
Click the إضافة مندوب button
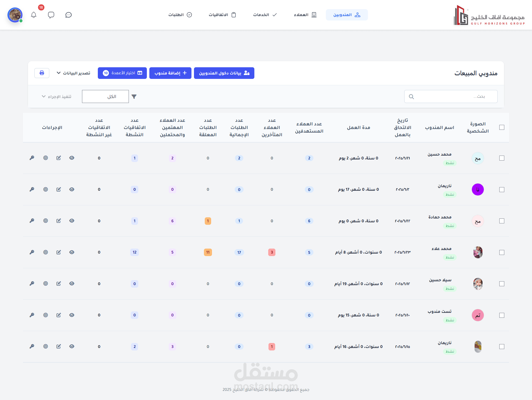pos(170,73)
